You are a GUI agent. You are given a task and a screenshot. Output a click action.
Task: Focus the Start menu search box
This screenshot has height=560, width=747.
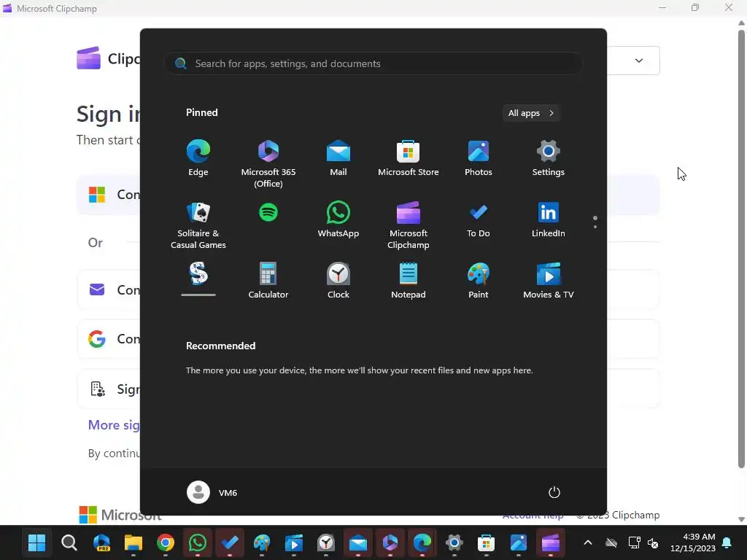(373, 64)
